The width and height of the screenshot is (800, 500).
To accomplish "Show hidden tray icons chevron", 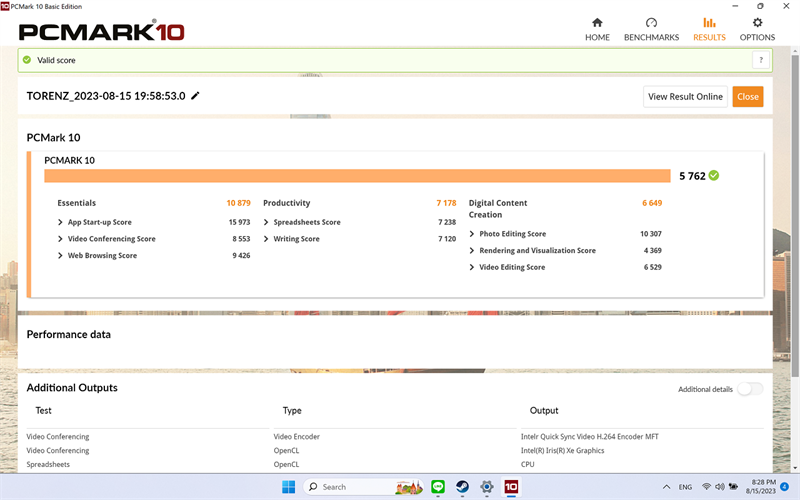I will tap(666, 487).
